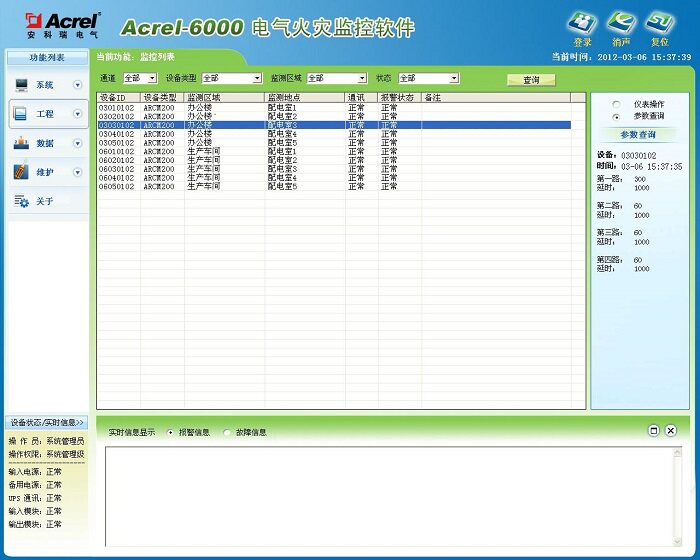The image size is (700, 560).
Task: Close the realtime info panel
Action: click(671, 430)
